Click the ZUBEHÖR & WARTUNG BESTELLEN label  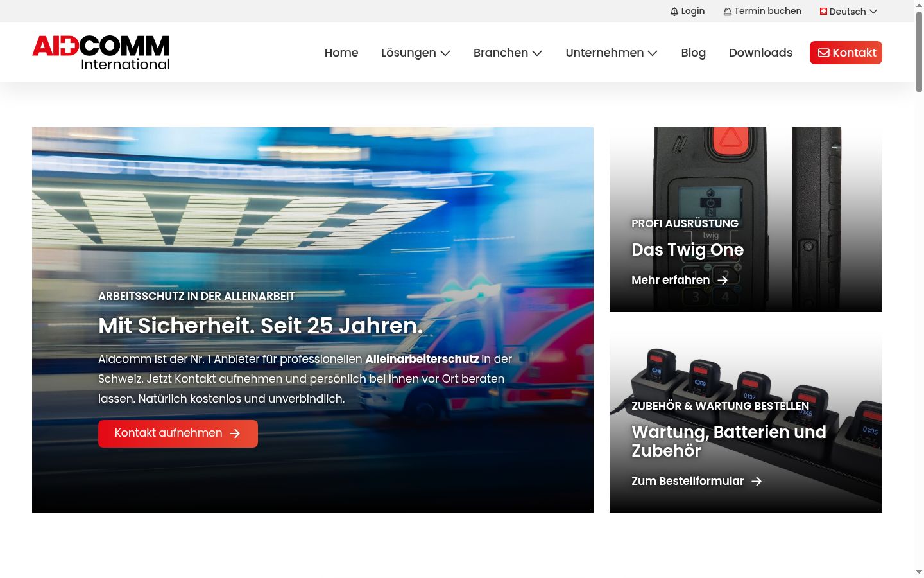click(x=720, y=406)
